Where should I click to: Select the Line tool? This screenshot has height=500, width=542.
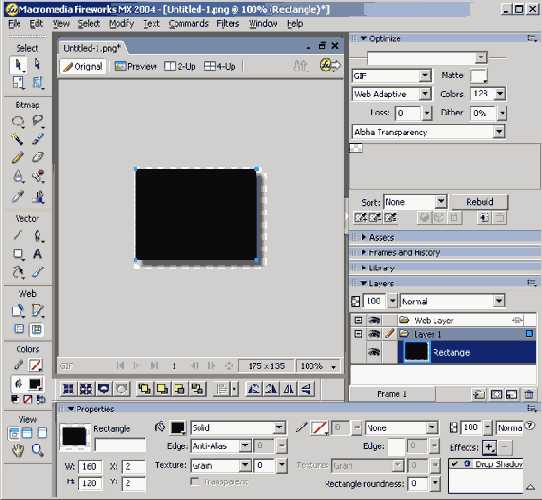pyautogui.click(x=17, y=235)
